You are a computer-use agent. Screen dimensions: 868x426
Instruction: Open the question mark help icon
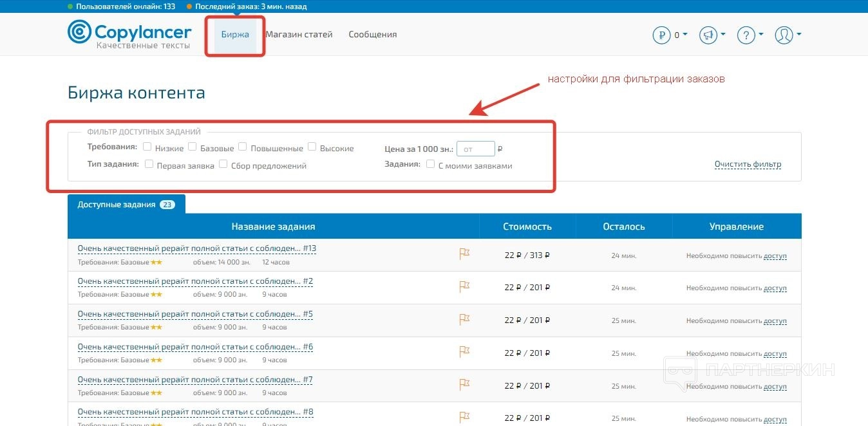point(746,35)
